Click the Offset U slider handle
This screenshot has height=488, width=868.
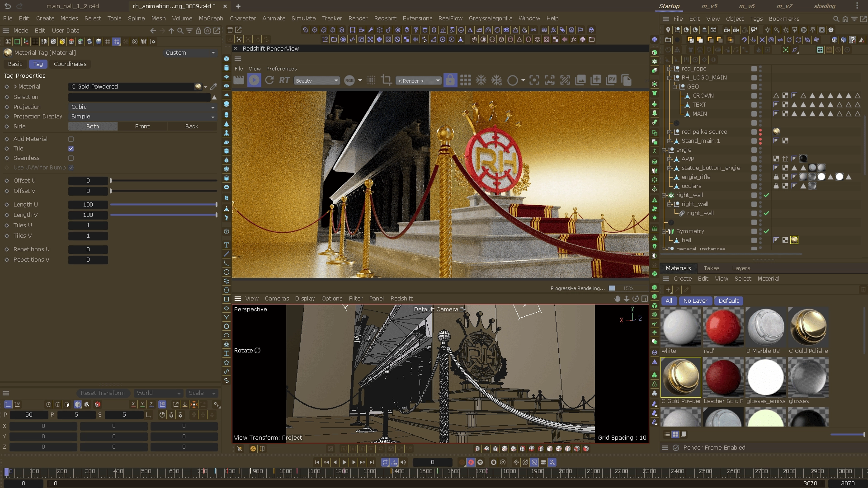111,181
